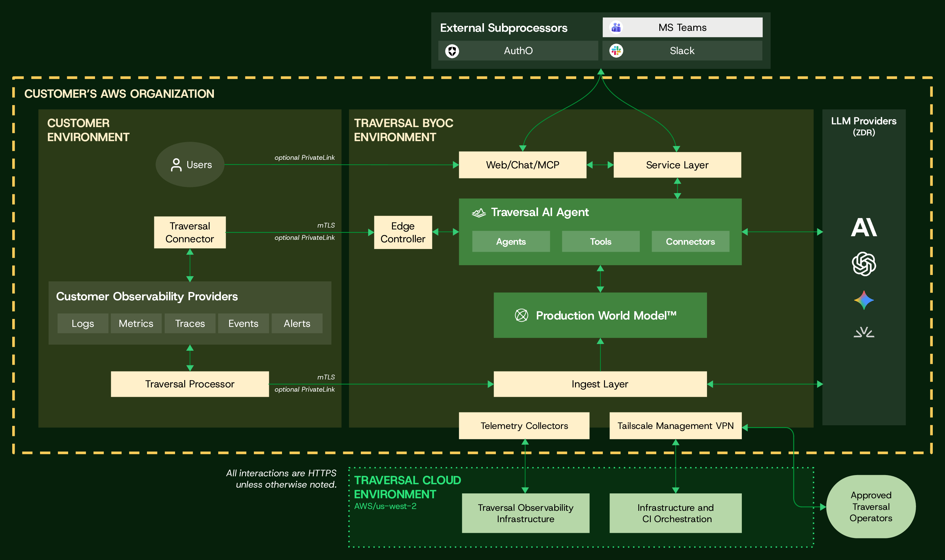
Task: Select the Tools block in AI Agent
Action: click(x=600, y=242)
